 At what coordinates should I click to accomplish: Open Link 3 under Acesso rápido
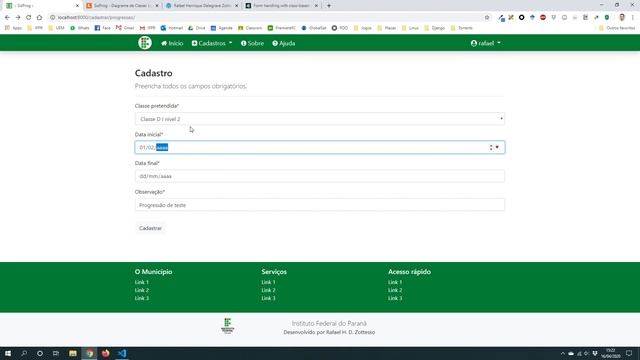(x=395, y=298)
